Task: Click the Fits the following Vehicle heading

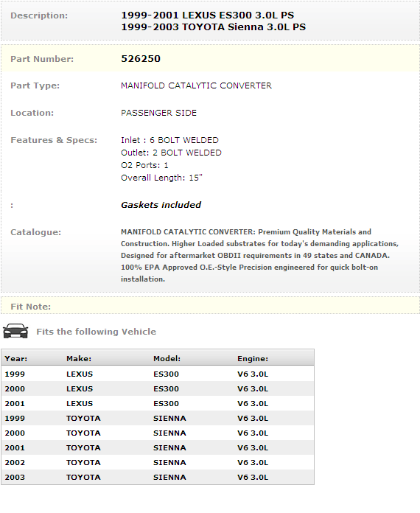Action: (x=97, y=332)
